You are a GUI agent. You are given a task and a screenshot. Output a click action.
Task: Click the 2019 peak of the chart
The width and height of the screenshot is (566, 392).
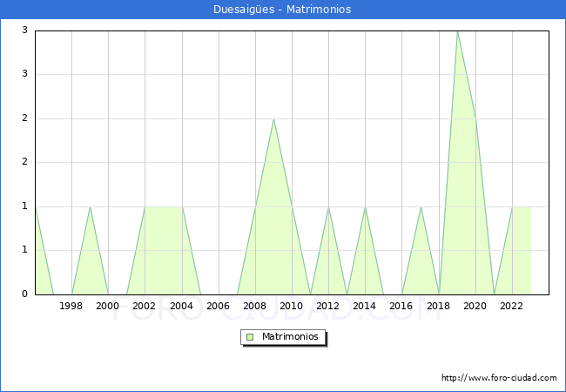[457, 31]
